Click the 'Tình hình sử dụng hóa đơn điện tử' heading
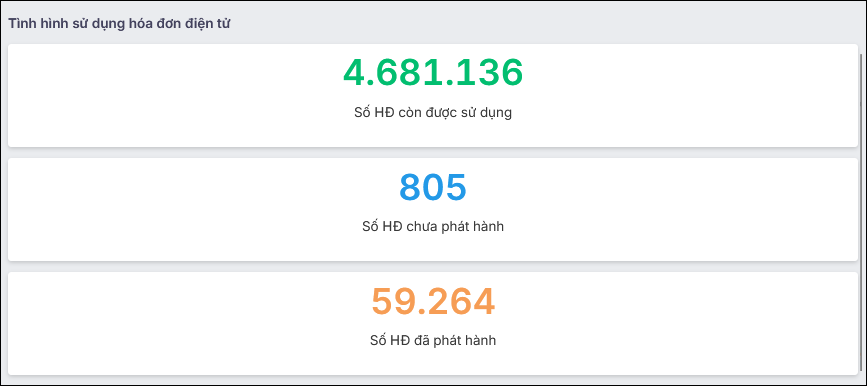Viewport: 867px width, 386px height. 119,24
